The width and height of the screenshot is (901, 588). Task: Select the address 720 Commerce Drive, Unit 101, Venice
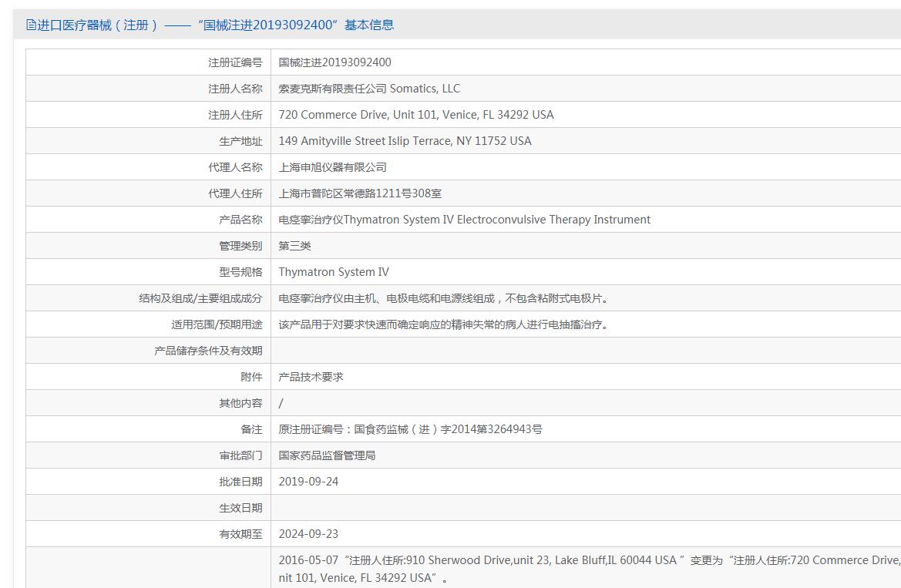coord(416,114)
